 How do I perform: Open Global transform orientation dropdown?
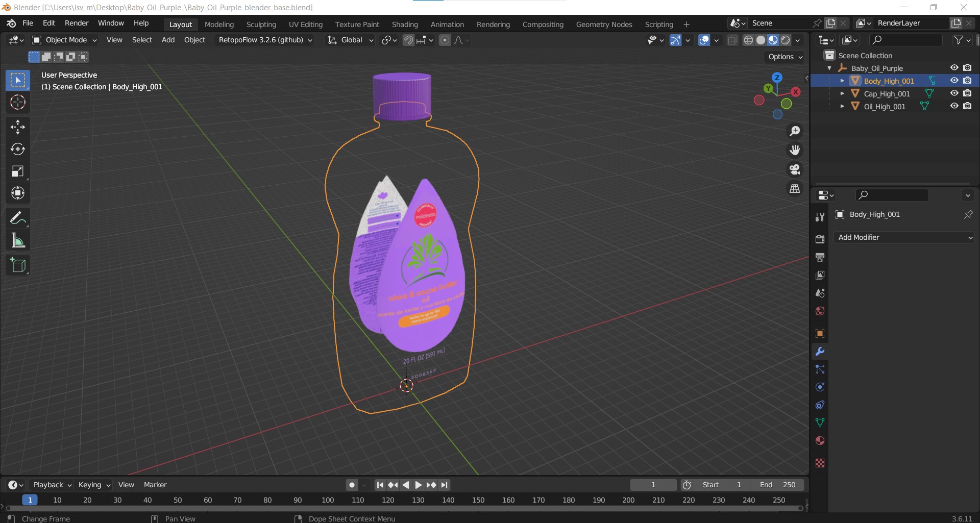[350, 40]
